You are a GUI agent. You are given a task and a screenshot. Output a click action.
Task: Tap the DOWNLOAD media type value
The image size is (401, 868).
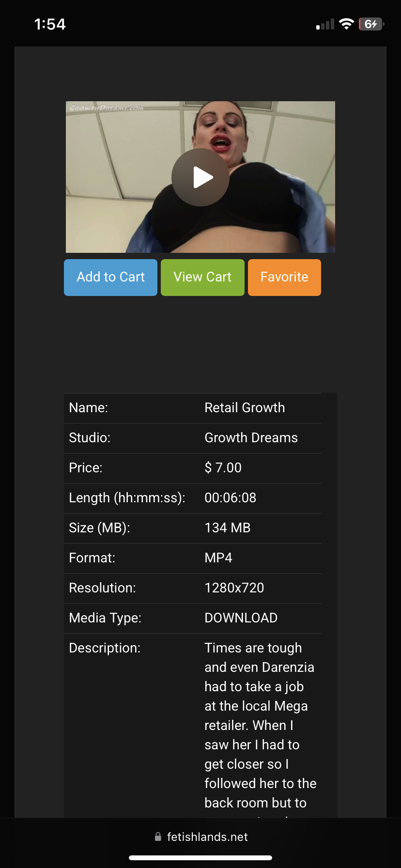(241, 618)
